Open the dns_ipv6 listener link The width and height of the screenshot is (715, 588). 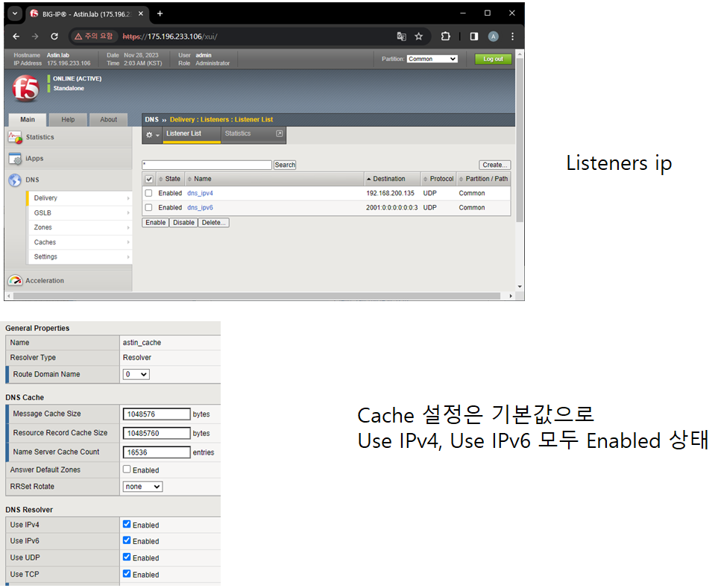(200, 208)
